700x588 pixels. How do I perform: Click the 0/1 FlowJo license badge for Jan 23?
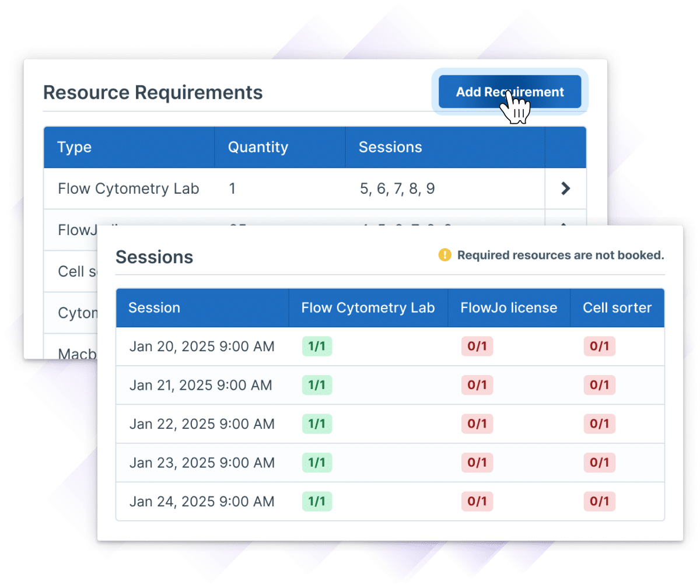tap(477, 463)
